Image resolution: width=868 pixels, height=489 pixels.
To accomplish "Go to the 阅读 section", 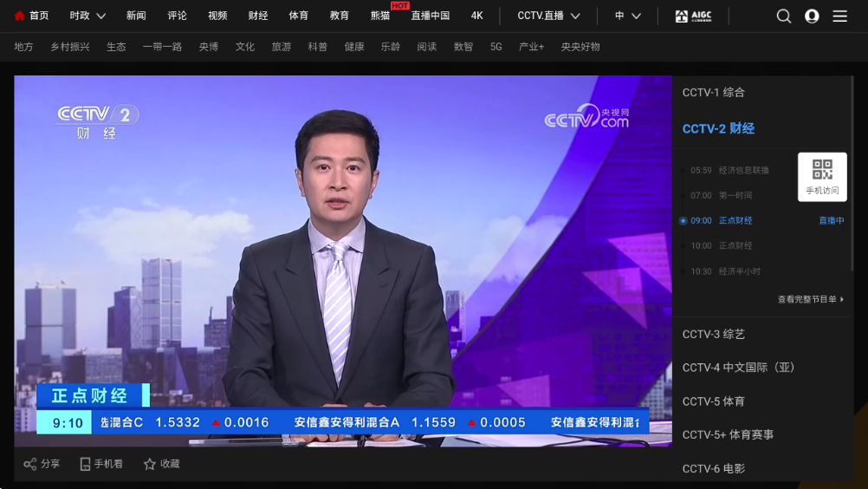I will coord(427,47).
